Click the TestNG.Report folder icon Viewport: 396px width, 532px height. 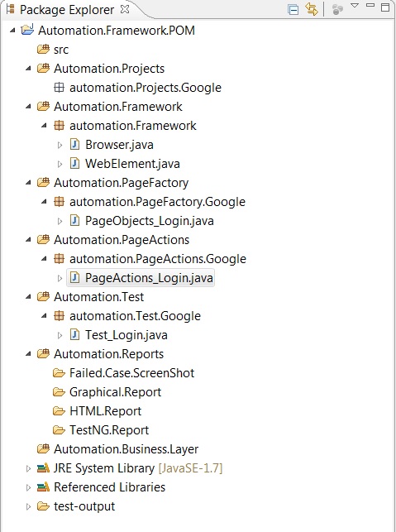tap(59, 430)
